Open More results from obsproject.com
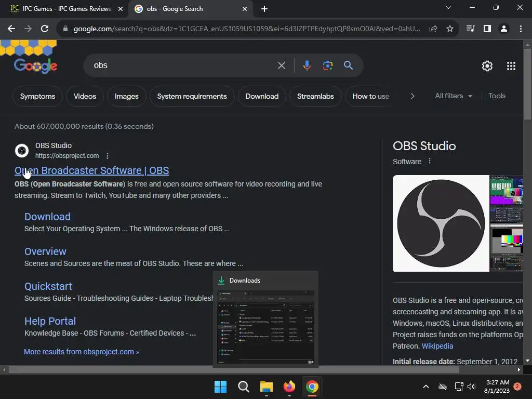This screenshot has width=532, height=399. 82,352
